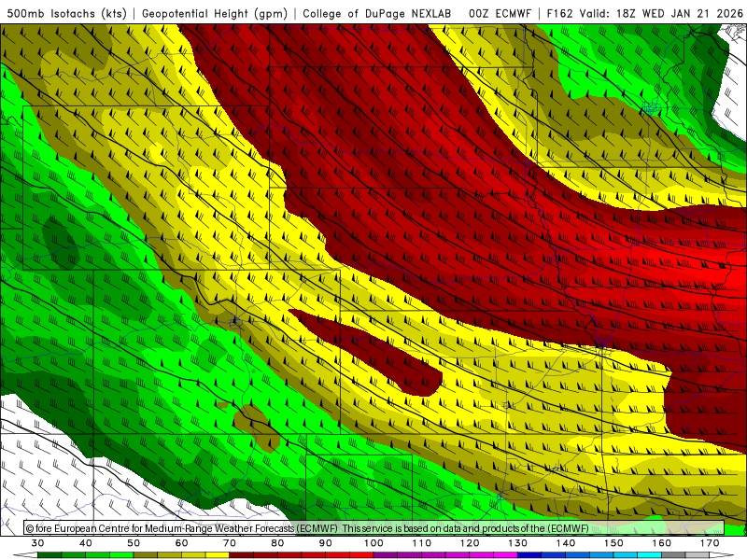Click the '500mb Isotachs (kts)' title text
The height and width of the screenshot is (560, 747).
[x=67, y=13]
